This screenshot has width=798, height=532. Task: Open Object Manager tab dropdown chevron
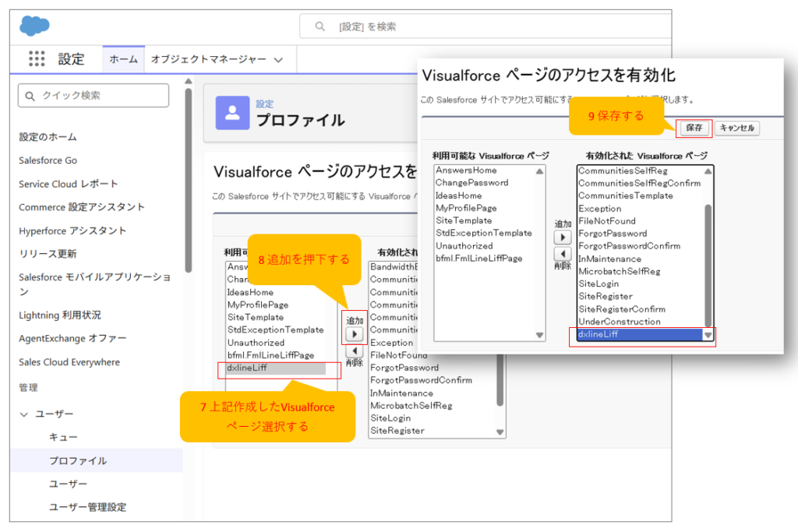278,59
